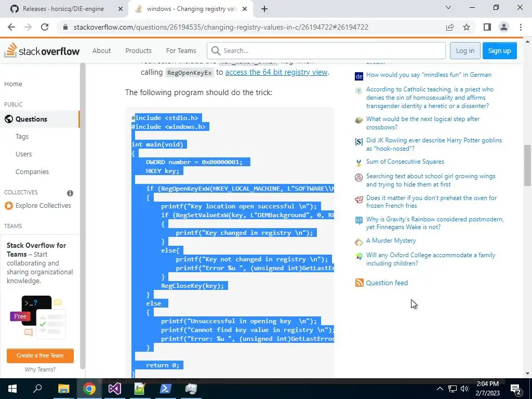Open the 'Sum of Consecutive Squares' link
Viewport: 532px width, 399px height.
[405, 162]
